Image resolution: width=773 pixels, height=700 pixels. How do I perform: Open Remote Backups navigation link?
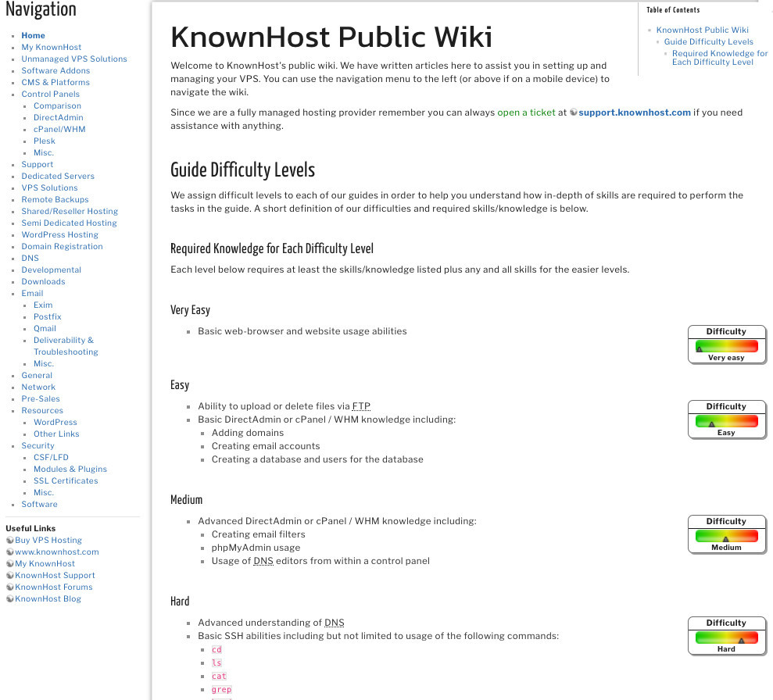click(x=55, y=199)
